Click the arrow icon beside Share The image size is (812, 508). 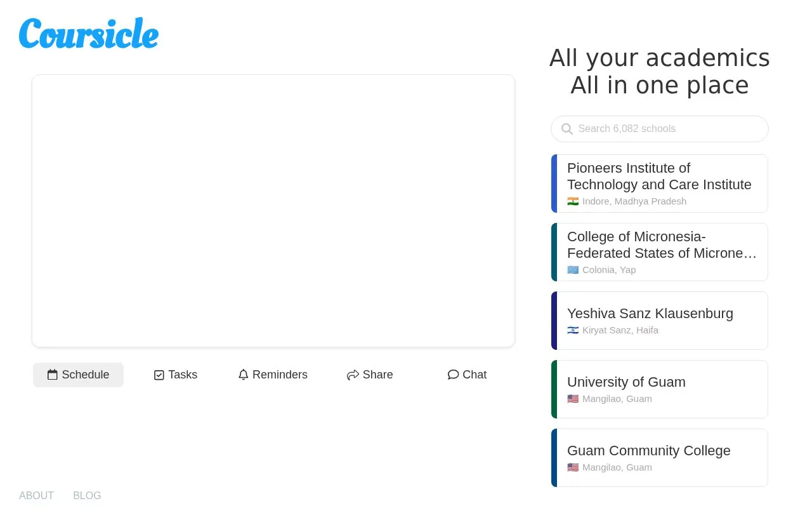coord(353,375)
